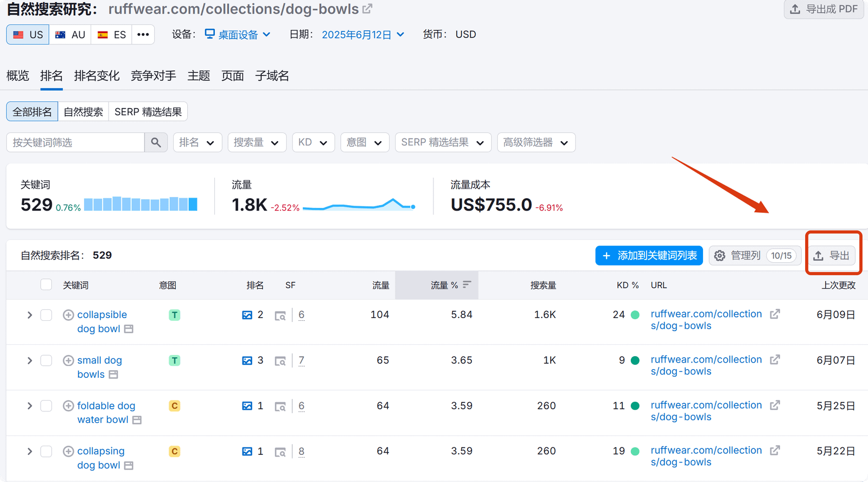Switch to the 子域名 tab
868x482 pixels.
272,76
